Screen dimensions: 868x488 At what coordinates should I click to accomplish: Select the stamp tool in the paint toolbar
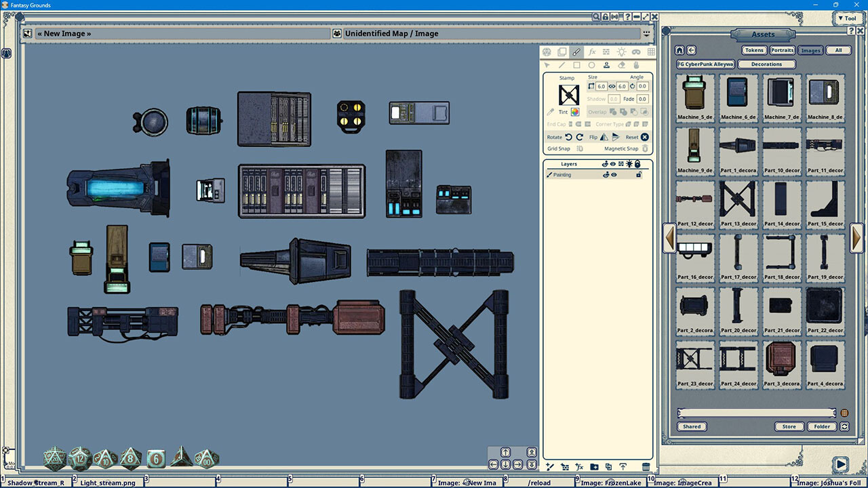[606, 66]
